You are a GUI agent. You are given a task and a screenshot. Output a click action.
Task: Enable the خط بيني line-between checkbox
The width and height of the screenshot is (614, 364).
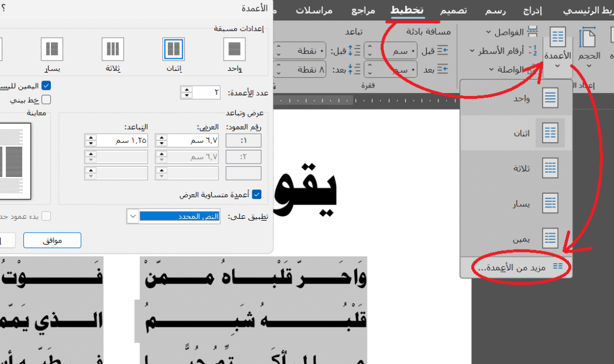(46, 100)
